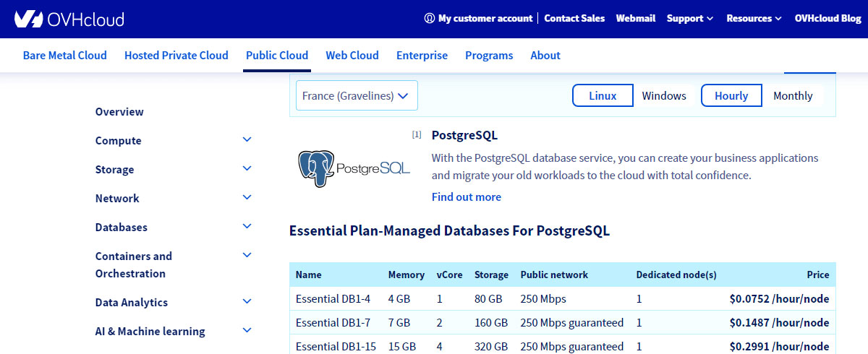Image resolution: width=868 pixels, height=354 pixels.
Task: Click the Storage column header
Action: (492, 275)
